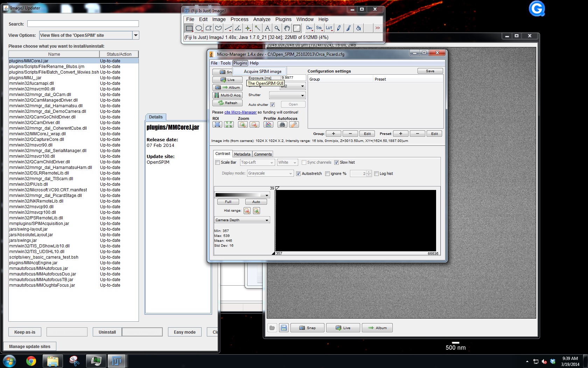Select the Text tool in ImageJ

[x=267, y=28]
